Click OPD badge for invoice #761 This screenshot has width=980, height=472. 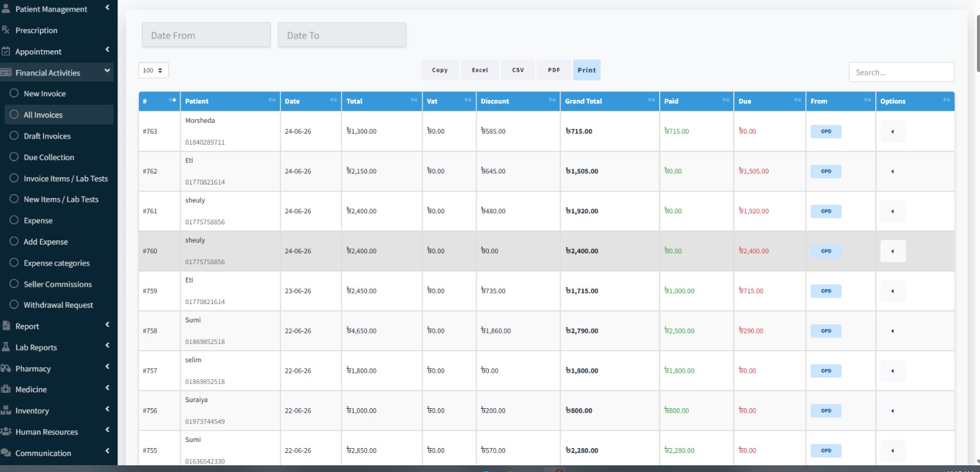(x=826, y=211)
